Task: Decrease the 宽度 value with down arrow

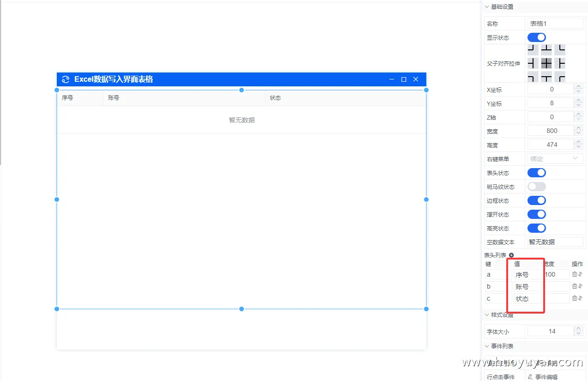Action: pos(578,133)
